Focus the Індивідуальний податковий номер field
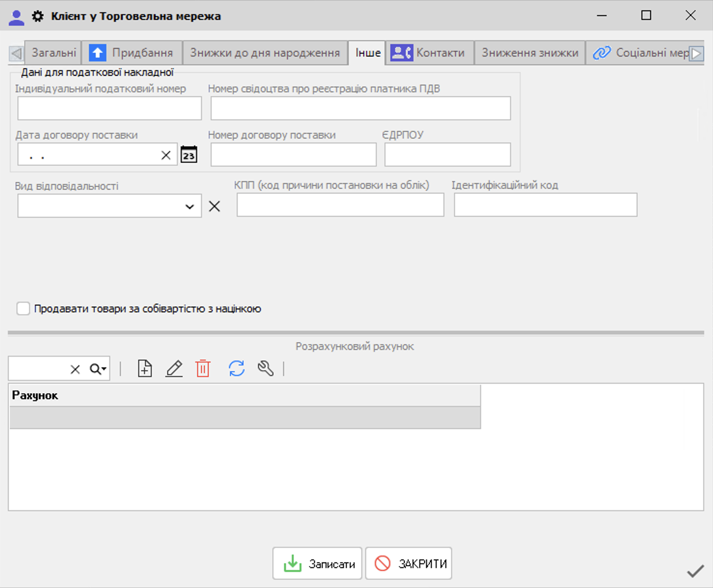 click(x=110, y=108)
